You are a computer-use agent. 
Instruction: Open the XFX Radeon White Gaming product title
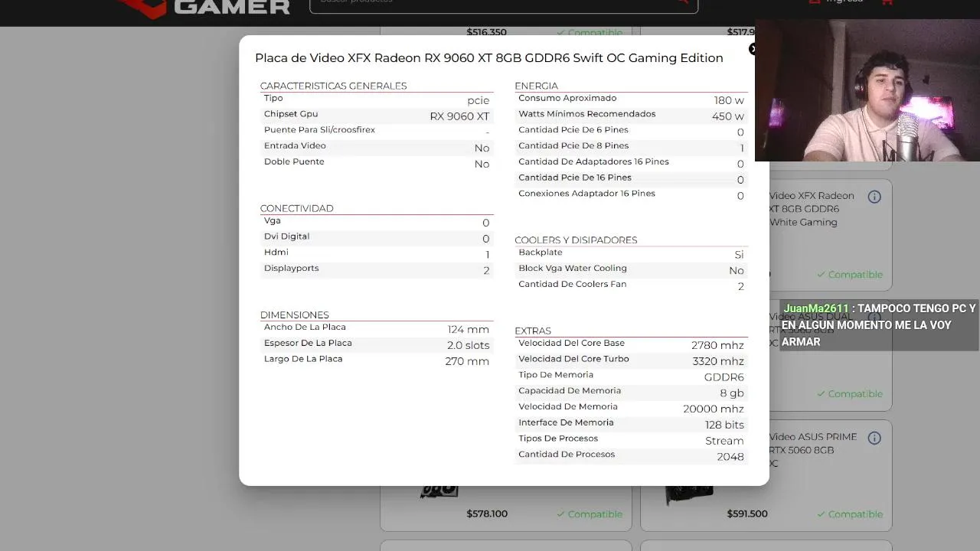pyautogui.click(x=812, y=209)
